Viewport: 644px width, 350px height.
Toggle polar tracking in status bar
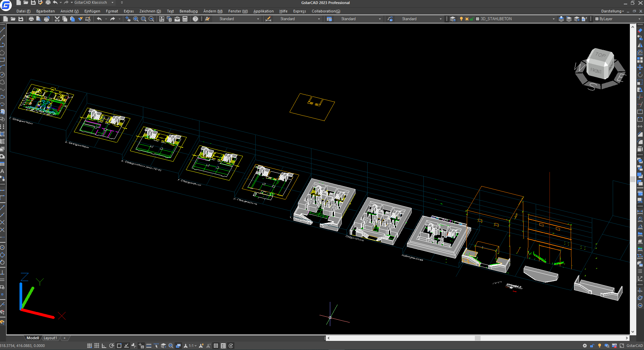point(112,346)
